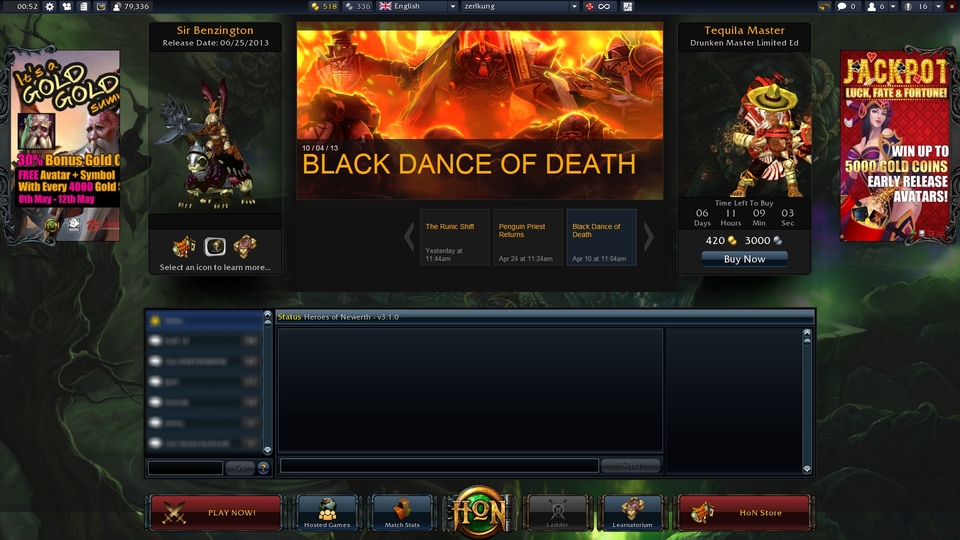Open Match Stats
Viewport: 960px width, 540px height.
(x=402, y=512)
